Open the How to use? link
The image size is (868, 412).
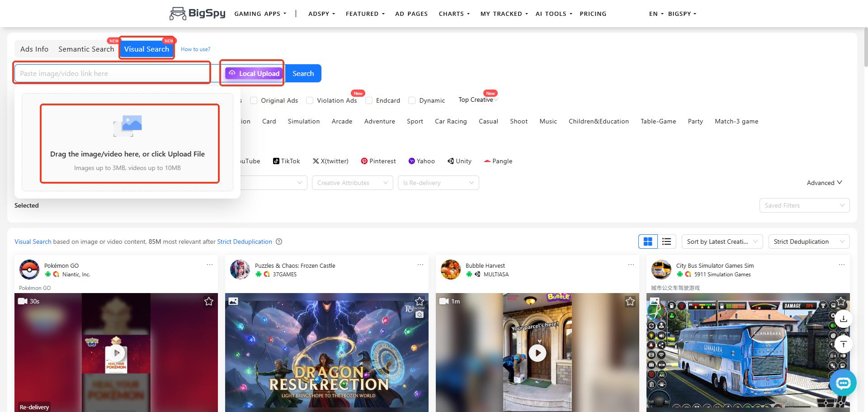(195, 49)
